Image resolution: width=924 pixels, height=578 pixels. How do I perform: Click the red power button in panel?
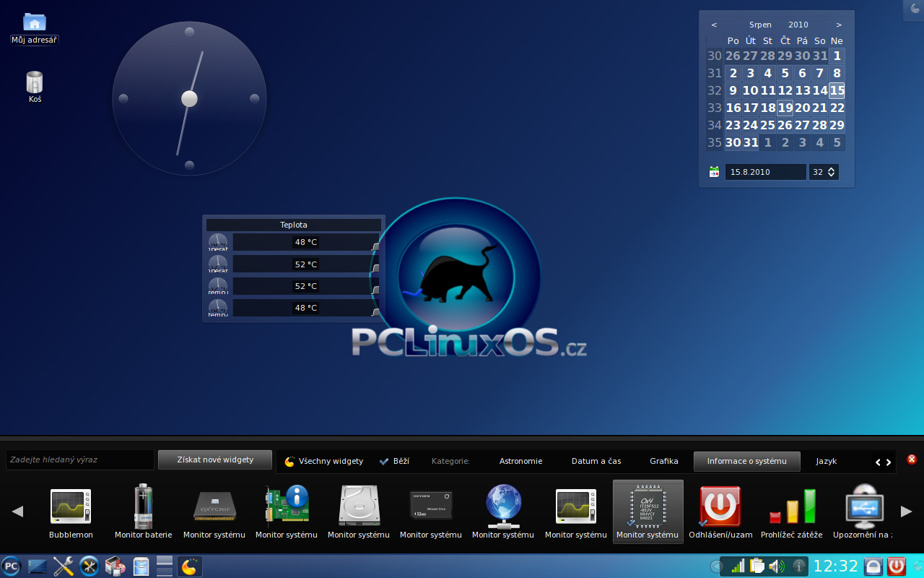(x=897, y=566)
